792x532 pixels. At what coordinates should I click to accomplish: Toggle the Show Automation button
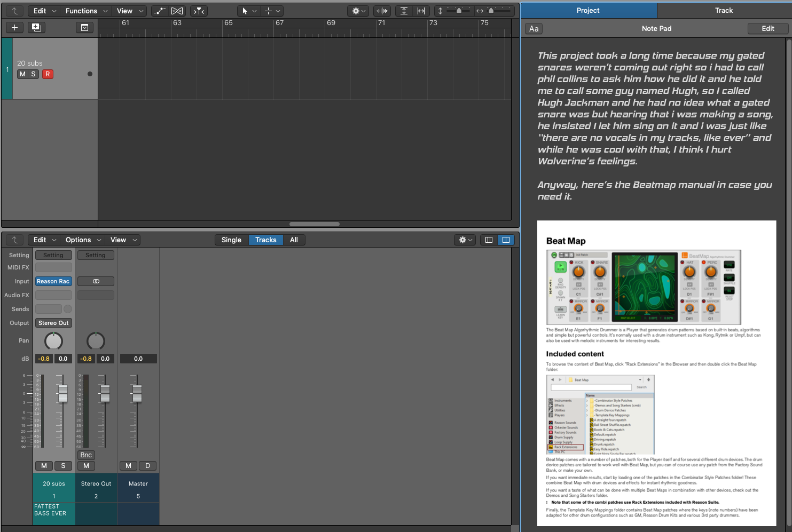tap(159, 11)
